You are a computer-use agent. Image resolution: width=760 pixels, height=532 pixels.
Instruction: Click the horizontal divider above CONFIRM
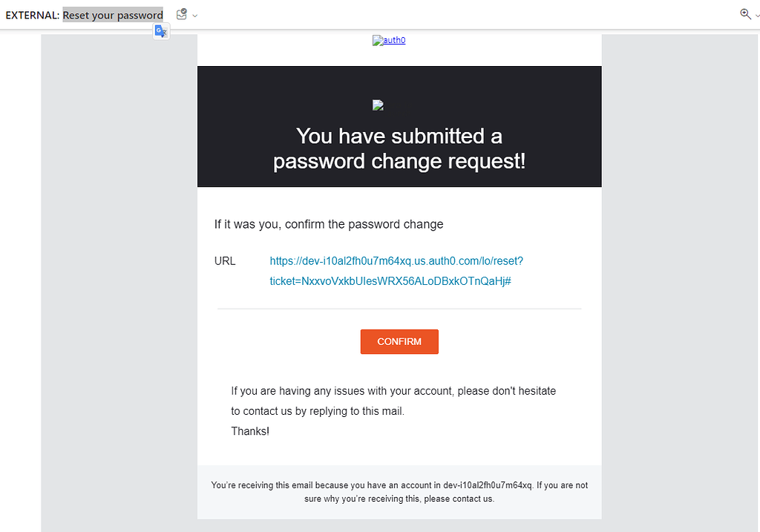399,309
